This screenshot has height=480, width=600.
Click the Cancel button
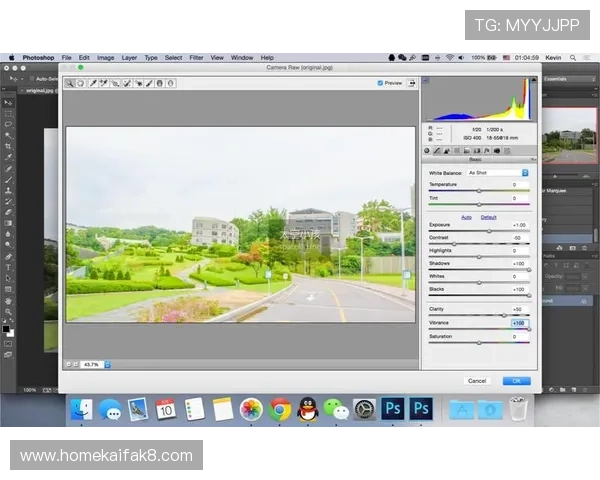click(x=477, y=380)
